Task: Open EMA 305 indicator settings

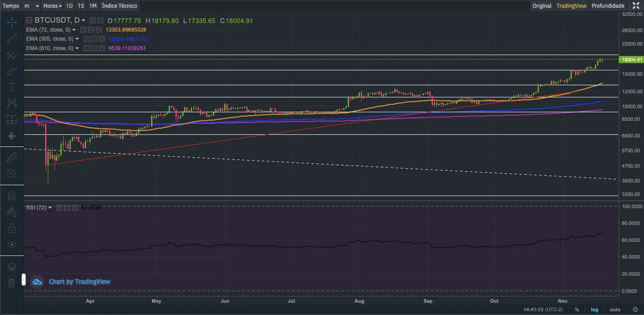Action: pos(94,39)
